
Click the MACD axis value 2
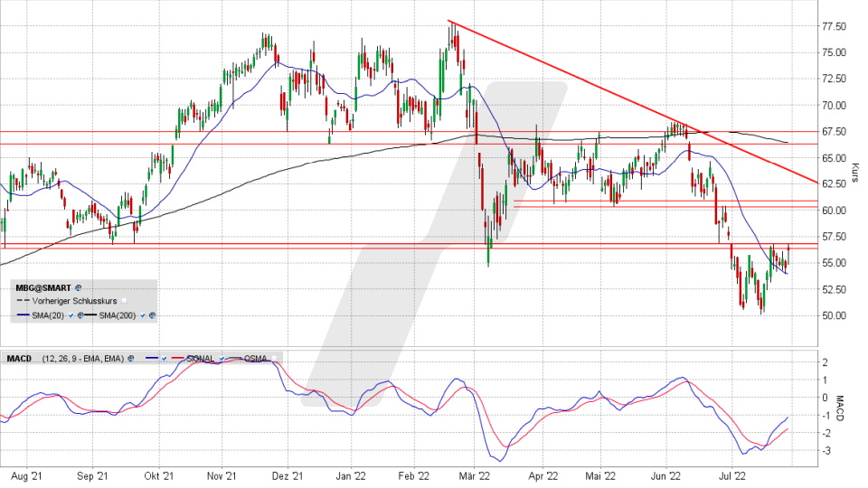[826, 362]
